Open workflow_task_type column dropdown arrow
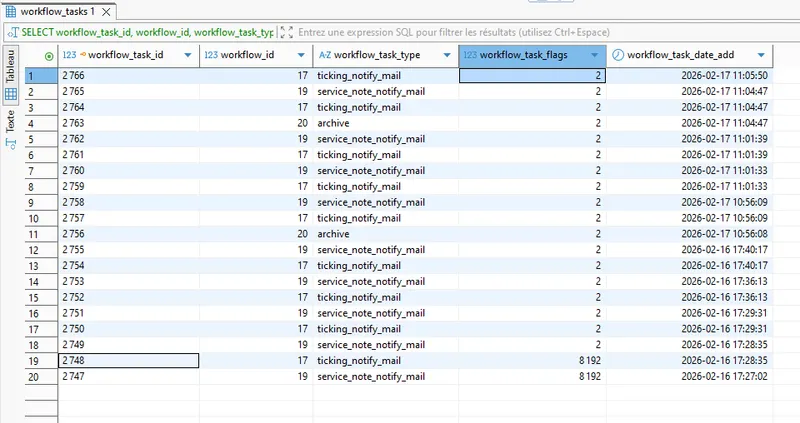Screen dimensions: 800x423 point(447,55)
